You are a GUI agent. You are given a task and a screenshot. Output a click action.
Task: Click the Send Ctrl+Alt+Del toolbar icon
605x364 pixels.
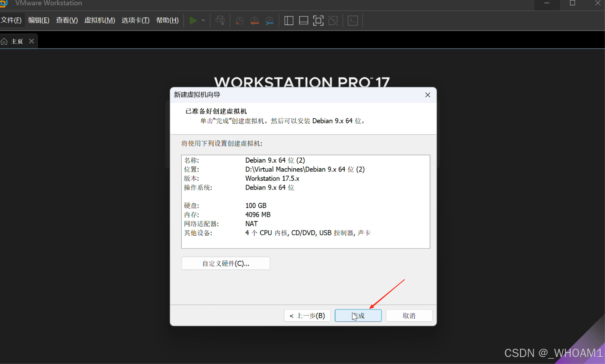tap(220, 20)
